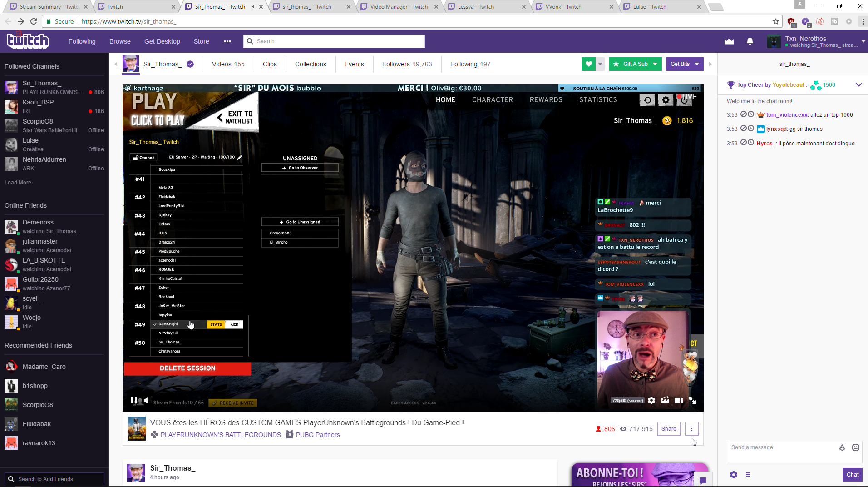
Task: Close the Stream Summary browser tab
Action: click(x=86, y=7)
